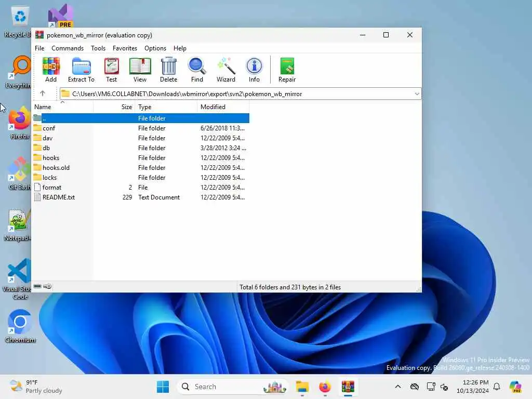Open the Everything search desktop icon

point(19,72)
